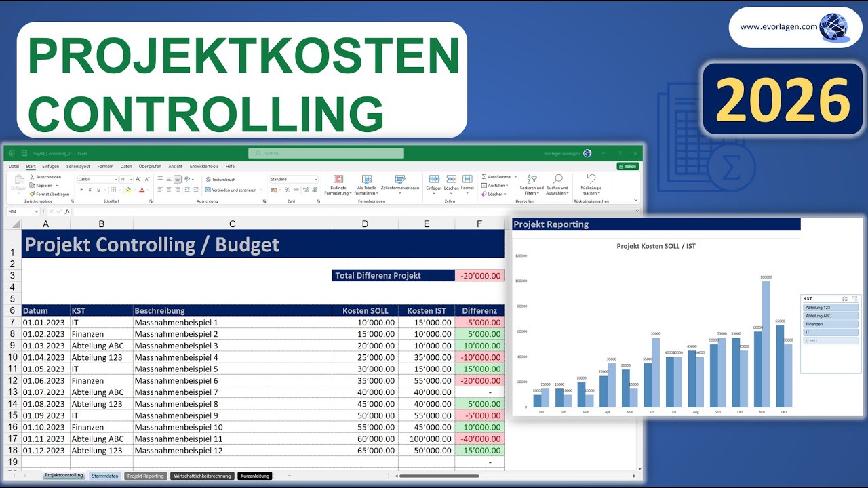
Task: Open the Wirtschaftlichkeitsrechnung sheet tab
Action: [202, 476]
